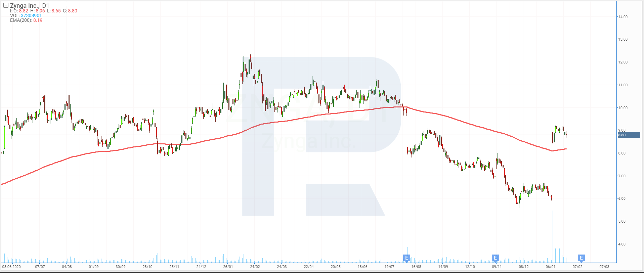Image resolution: width=644 pixels, height=273 pixels.
Task: Click the 01/09 date label
Action: click(94, 267)
